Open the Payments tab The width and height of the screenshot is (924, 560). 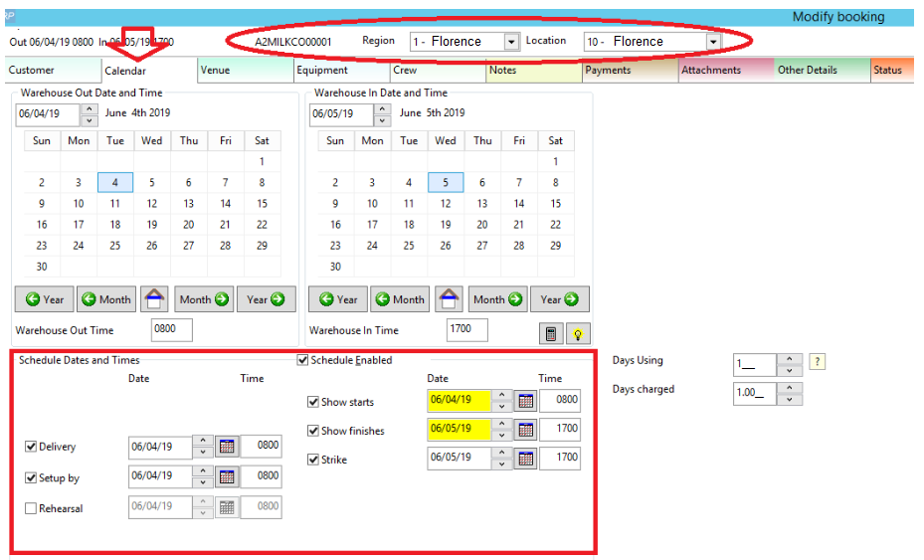click(630, 71)
